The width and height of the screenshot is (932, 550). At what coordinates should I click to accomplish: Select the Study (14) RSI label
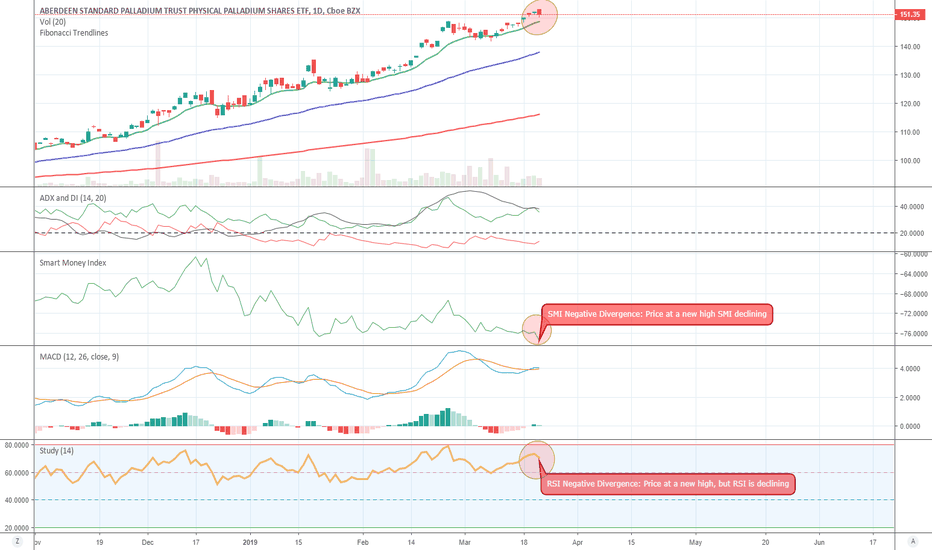[56, 451]
